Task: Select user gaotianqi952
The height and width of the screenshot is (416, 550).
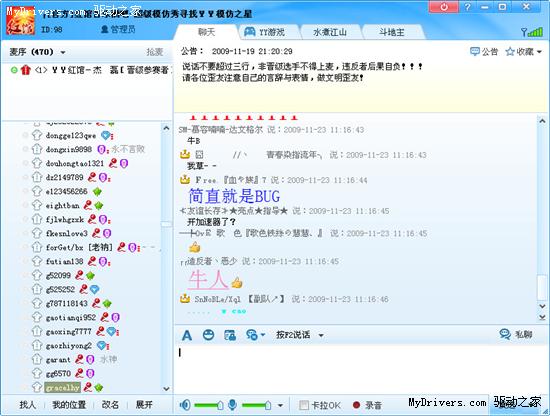Action: [x=71, y=317]
